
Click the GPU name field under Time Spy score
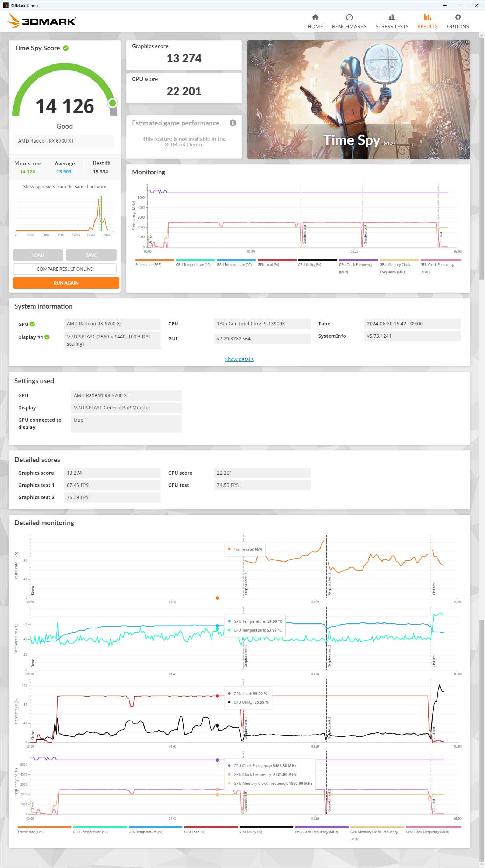click(64, 141)
